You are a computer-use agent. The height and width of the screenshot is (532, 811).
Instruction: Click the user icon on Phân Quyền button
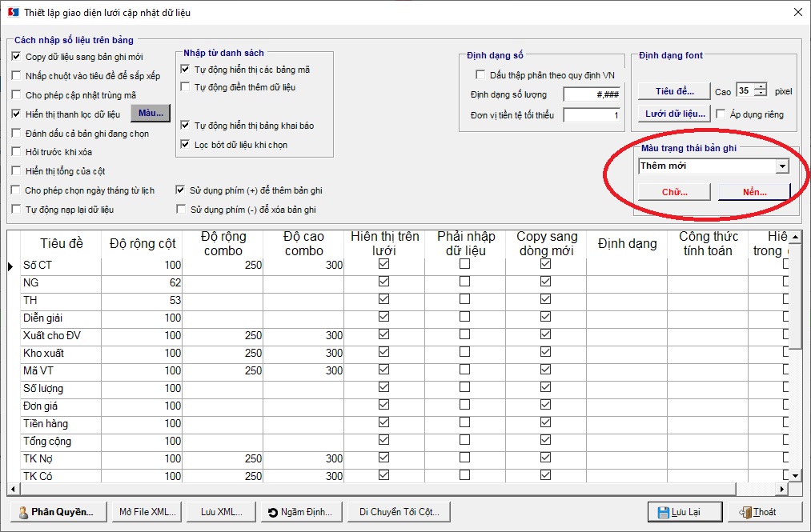[23, 512]
